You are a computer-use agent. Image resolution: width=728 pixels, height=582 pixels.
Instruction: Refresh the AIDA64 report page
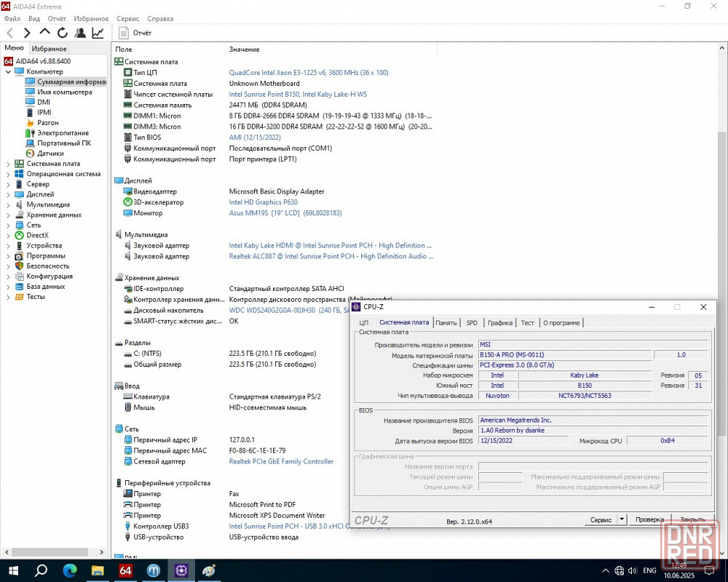coord(62,33)
